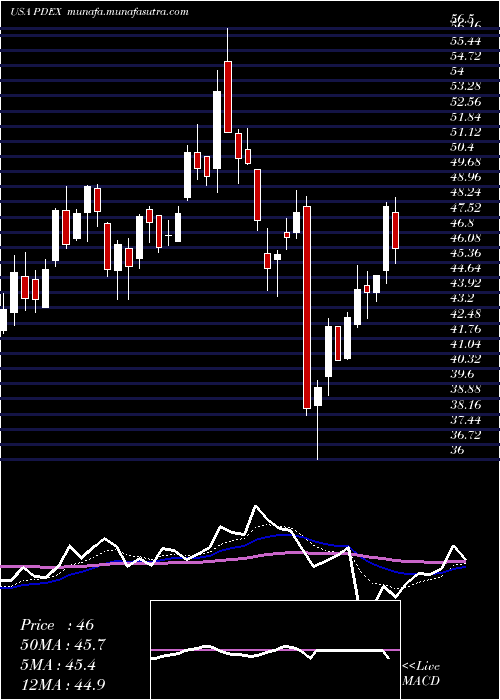Click the 38.88 price axis label

[466, 390]
